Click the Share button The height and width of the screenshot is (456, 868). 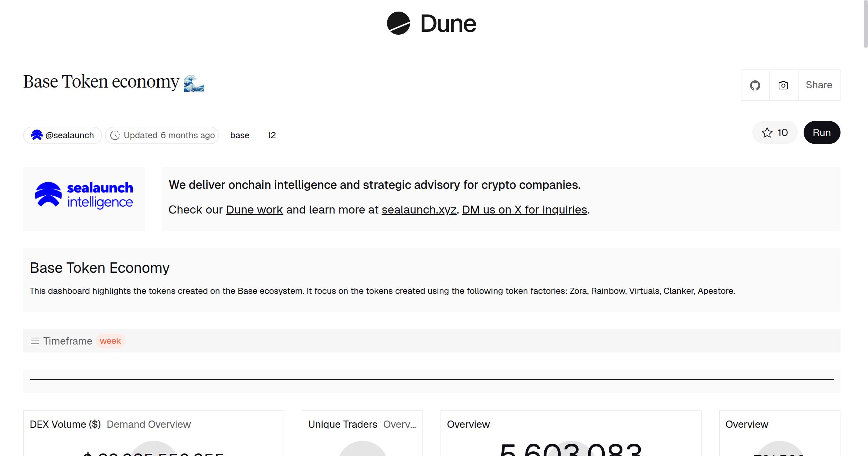(x=818, y=85)
